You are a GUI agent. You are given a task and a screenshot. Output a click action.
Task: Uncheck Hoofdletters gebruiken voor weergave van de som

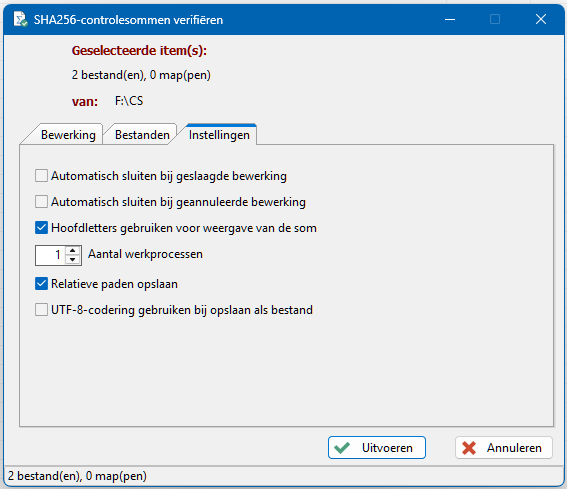pyautogui.click(x=41, y=228)
